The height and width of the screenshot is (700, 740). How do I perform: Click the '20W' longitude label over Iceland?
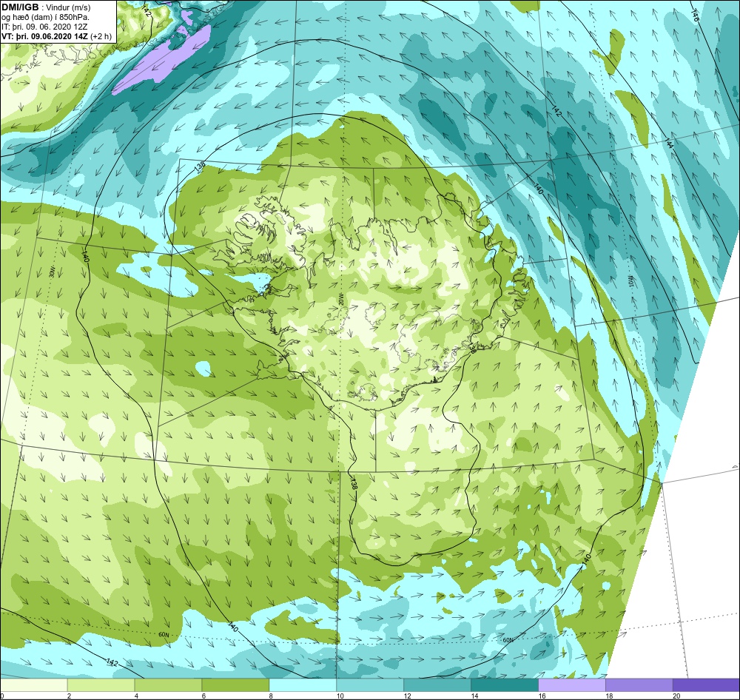pyautogui.click(x=340, y=299)
